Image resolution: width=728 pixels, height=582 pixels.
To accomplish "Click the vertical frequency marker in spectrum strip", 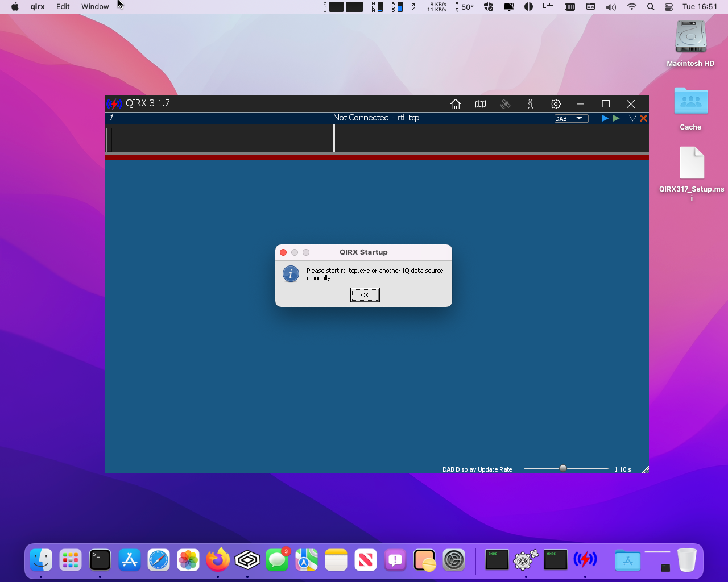I will pyautogui.click(x=334, y=138).
